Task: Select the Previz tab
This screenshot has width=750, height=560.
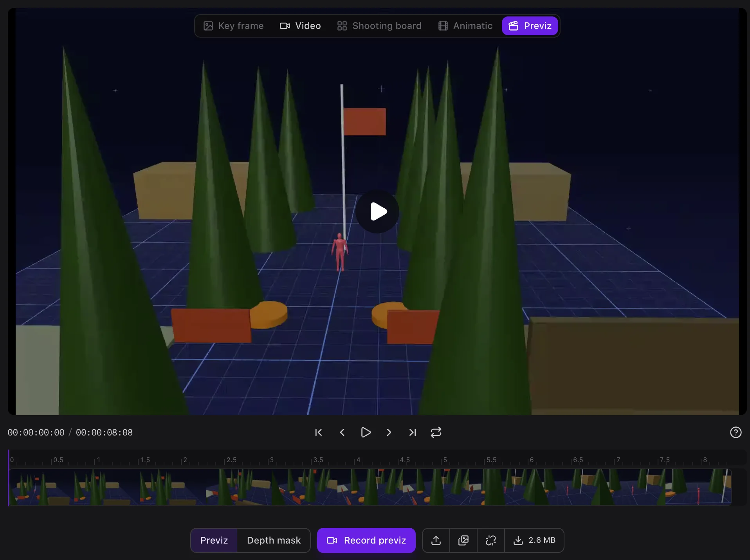Action: (x=530, y=26)
